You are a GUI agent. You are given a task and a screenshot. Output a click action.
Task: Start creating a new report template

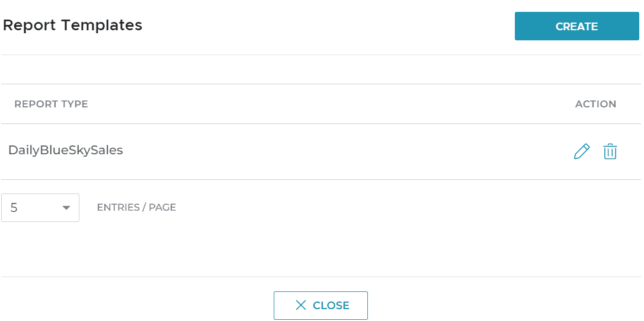coord(576,26)
